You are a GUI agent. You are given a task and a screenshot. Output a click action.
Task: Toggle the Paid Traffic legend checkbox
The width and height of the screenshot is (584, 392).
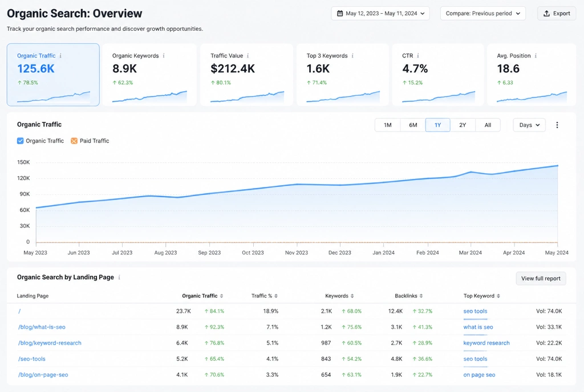[x=74, y=141]
